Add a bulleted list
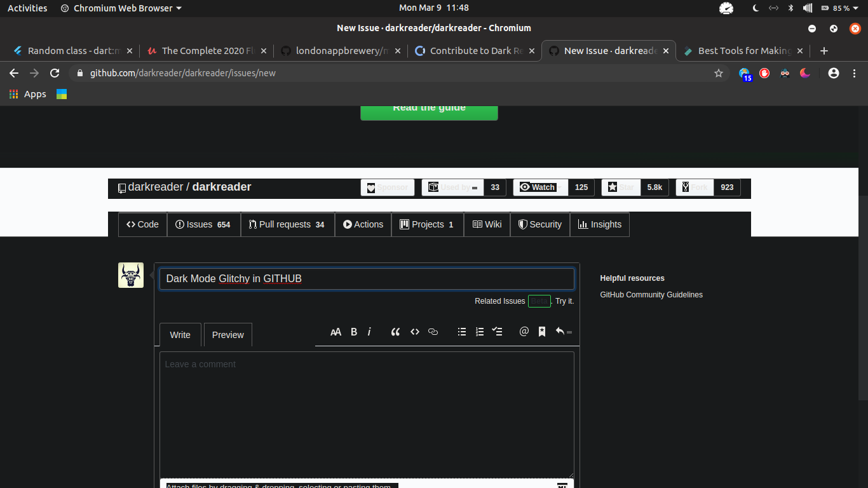868x488 pixels. pyautogui.click(x=462, y=332)
